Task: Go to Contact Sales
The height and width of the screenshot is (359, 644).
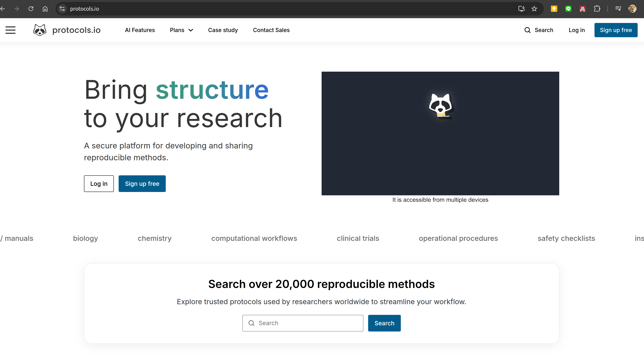Action: click(271, 30)
